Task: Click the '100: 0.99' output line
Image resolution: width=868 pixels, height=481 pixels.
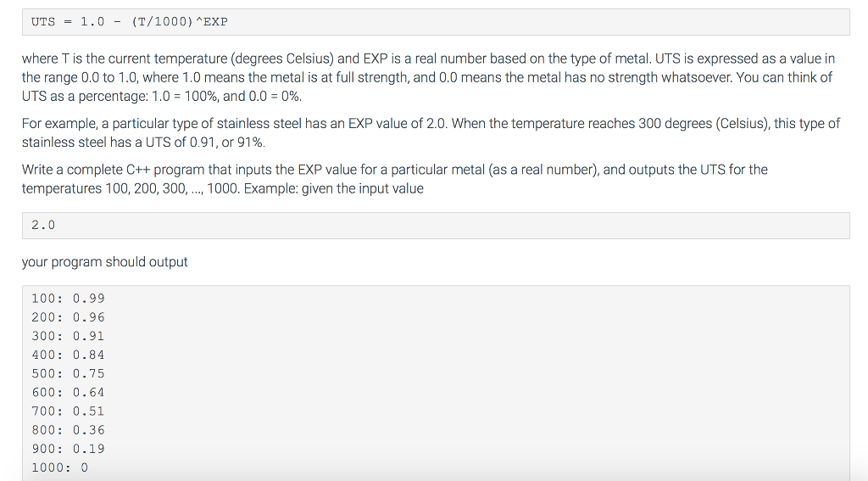Action: pos(68,299)
